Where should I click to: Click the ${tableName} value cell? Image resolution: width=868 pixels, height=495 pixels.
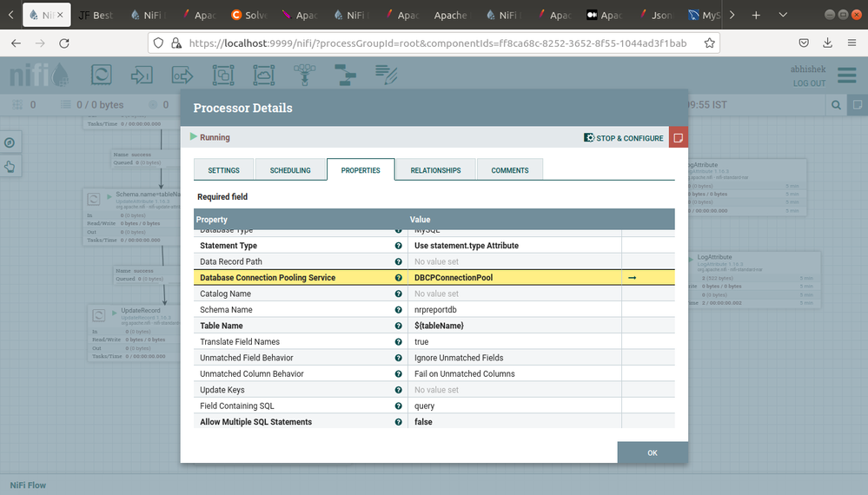(514, 326)
